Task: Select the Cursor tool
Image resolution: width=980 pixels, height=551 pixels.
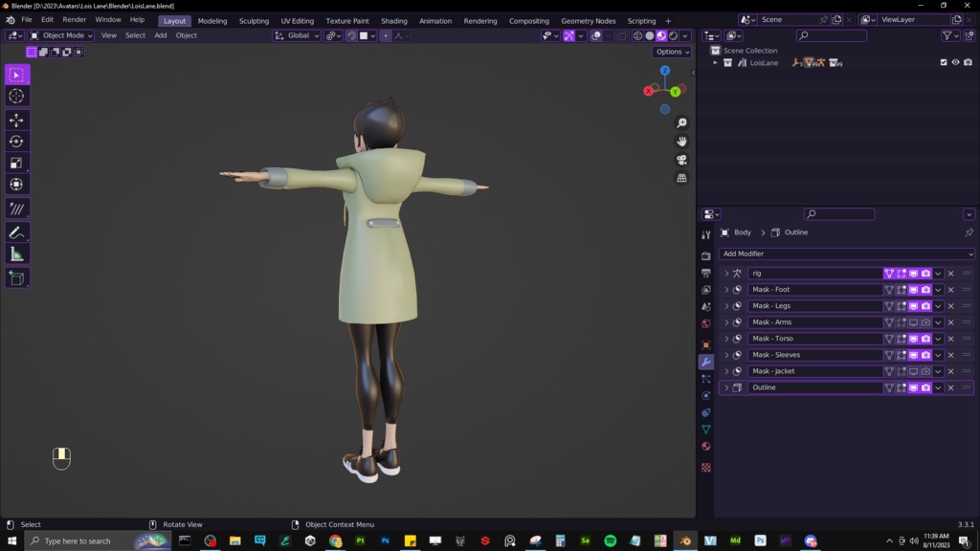Action: click(16, 96)
